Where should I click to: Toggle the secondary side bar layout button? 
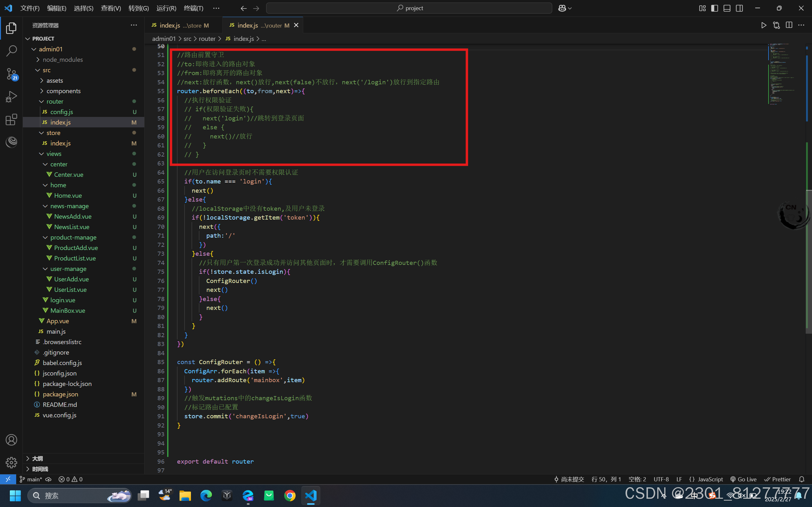[739, 8]
